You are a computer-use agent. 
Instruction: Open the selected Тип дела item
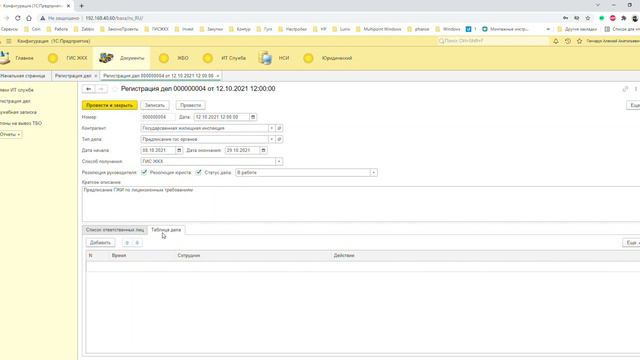tap(279, 140)
